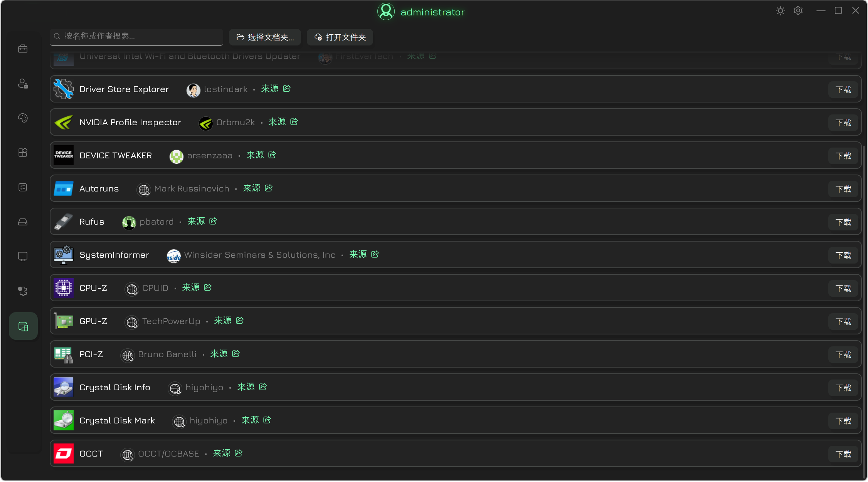Open the 来源 link for GPU-Z

pyautogui.click(x=229, y=321)
